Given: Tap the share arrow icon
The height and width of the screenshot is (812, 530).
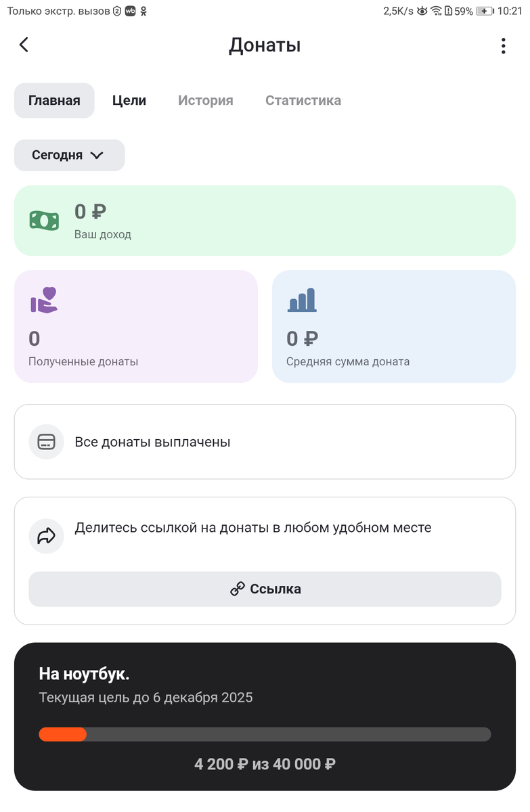Looking at the screenshot, I should coord(46,537).
